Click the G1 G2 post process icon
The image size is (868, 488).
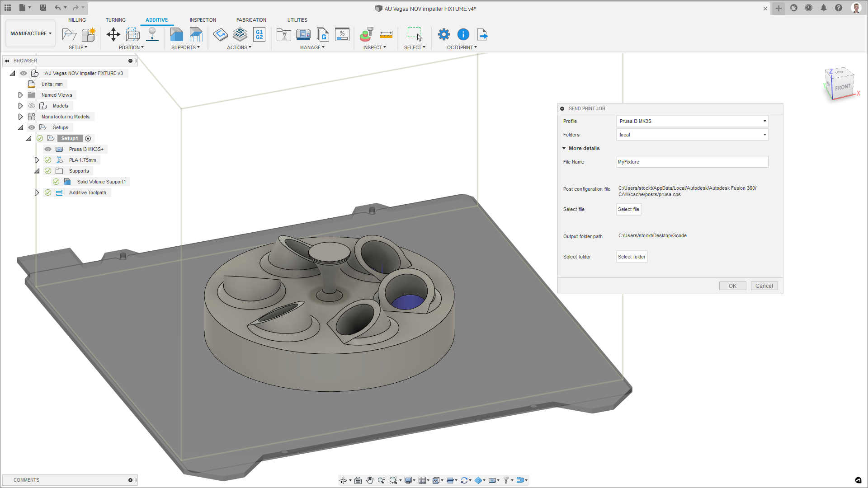coord(259,34)
